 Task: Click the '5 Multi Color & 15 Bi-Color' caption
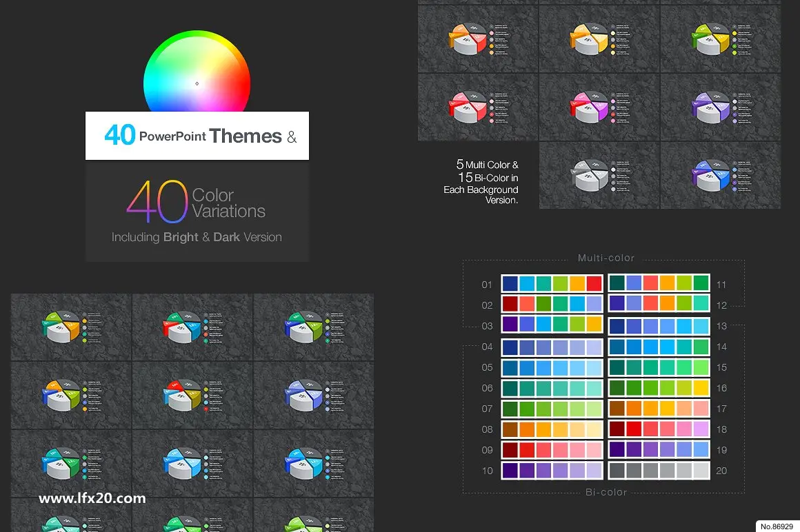click(x=481, y=181)
